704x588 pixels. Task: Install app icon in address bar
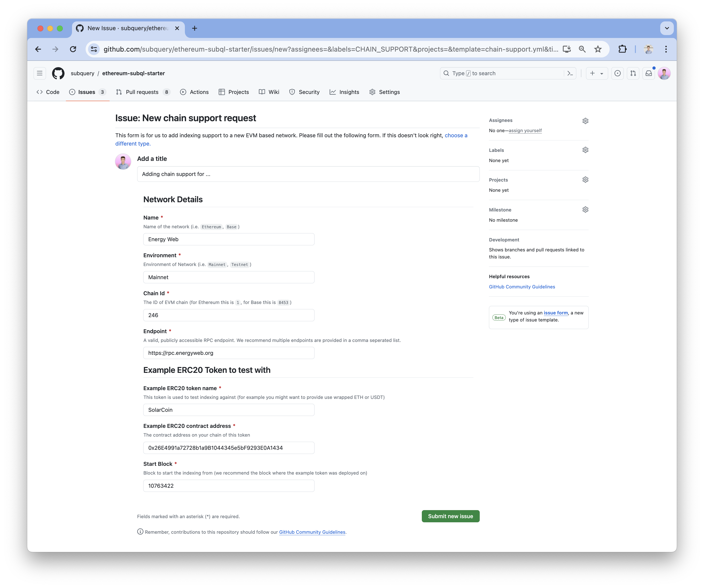tap(567, 49)
